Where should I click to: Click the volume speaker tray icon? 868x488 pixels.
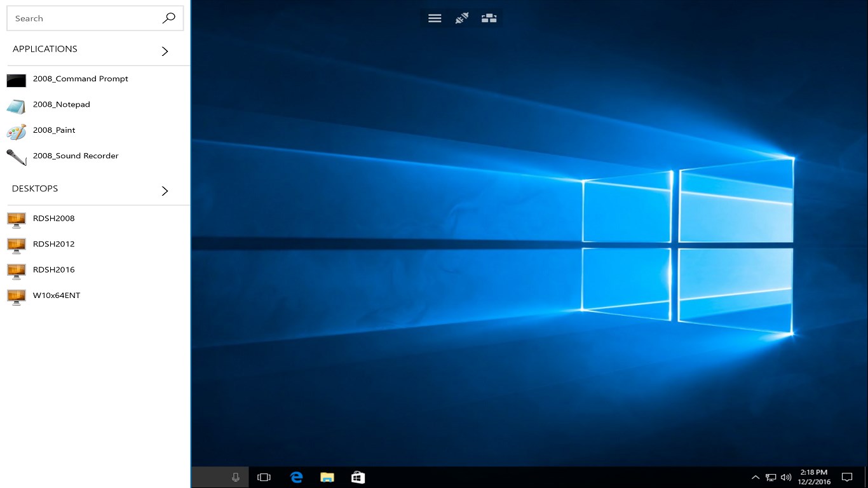click(786, 477)
